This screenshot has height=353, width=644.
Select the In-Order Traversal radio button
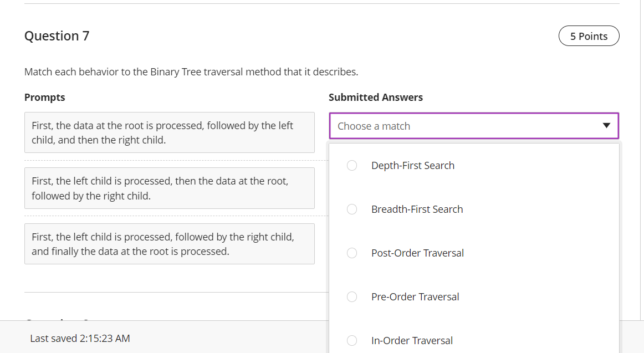click(352, 340)
